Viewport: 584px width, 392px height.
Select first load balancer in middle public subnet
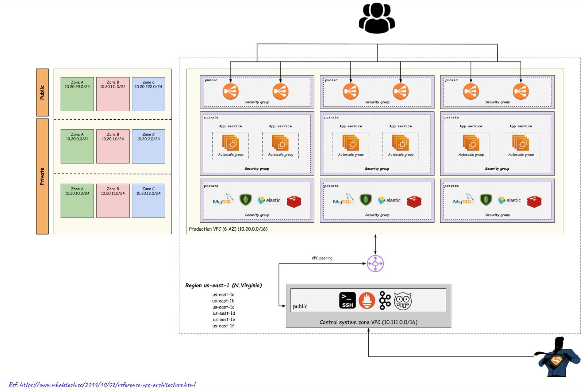coord(351,91)
